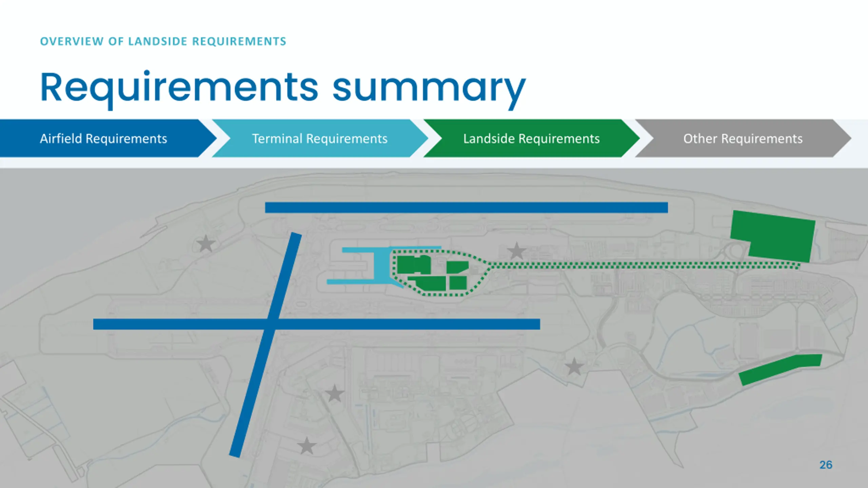Select the green parking blocks inside dotted loop

(414, 265)
